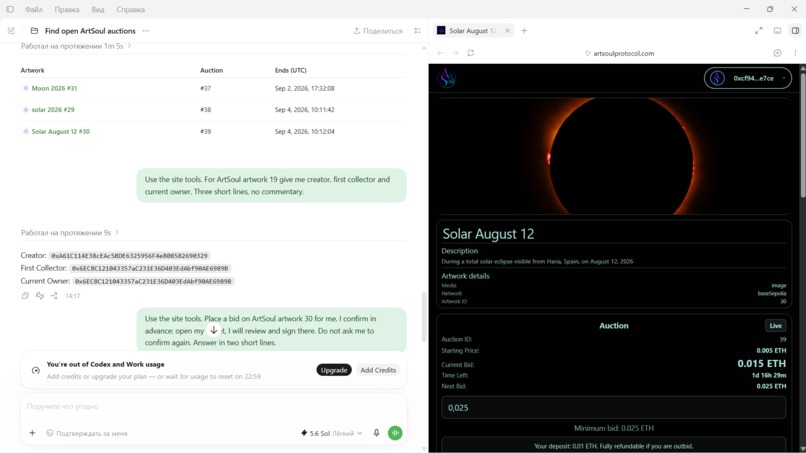Image resolution: width=806 pixels, height=453 pixels.
Task: Click the Creator address value
Action: 130,256
